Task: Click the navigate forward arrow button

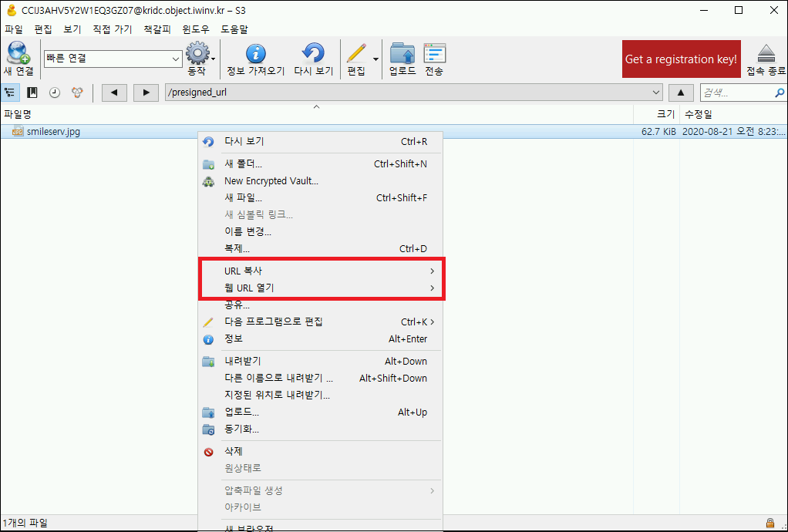Action: (146, 93)
